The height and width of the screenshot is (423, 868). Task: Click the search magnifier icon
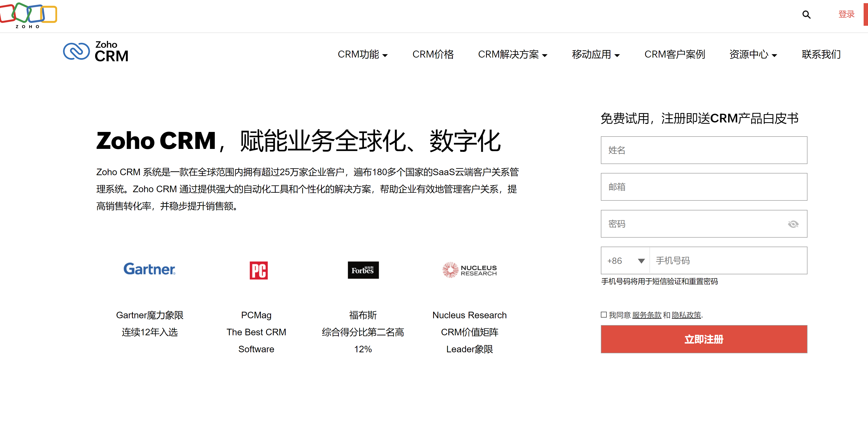click(x=806, y=15)
